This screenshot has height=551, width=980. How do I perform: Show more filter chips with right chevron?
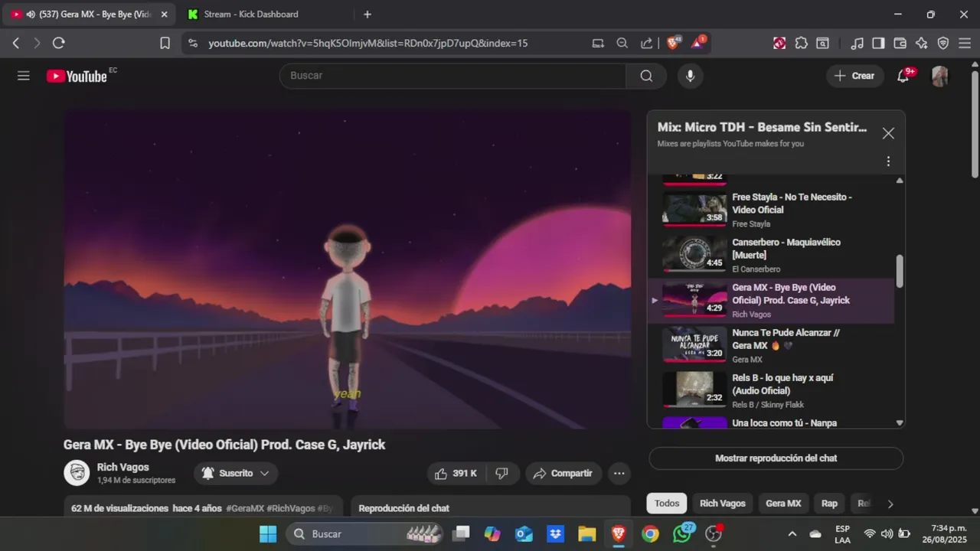click(890, 504)
